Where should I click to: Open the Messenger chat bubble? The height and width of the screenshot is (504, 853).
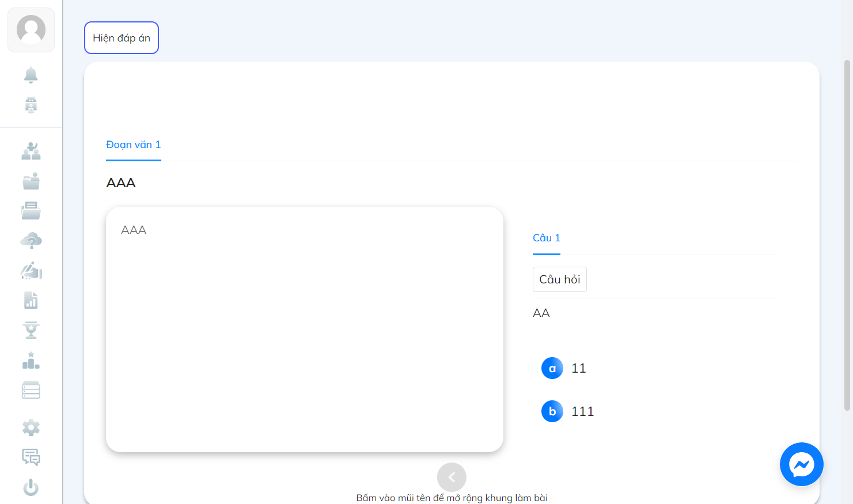pyautogui.click(x=802, y=464)
